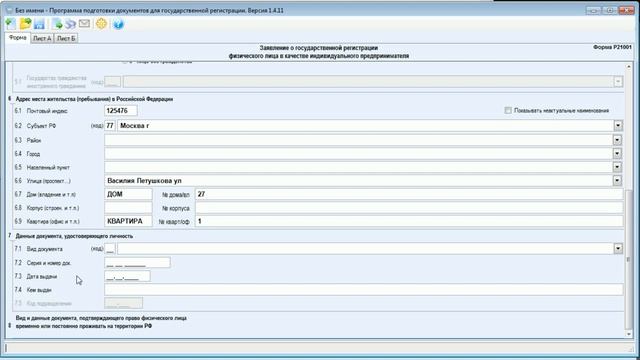Maximize the application window
The width and height of the screenshot is (640, 360).
pyautogui.click(x=609, y=10)
